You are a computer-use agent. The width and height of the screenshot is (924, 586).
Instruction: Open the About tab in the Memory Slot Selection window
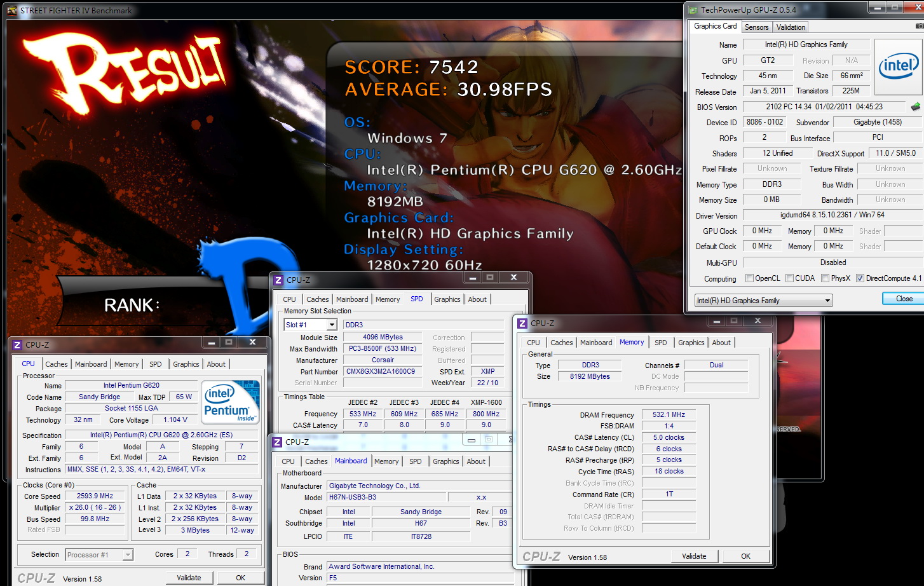click(x=477, y=299)
